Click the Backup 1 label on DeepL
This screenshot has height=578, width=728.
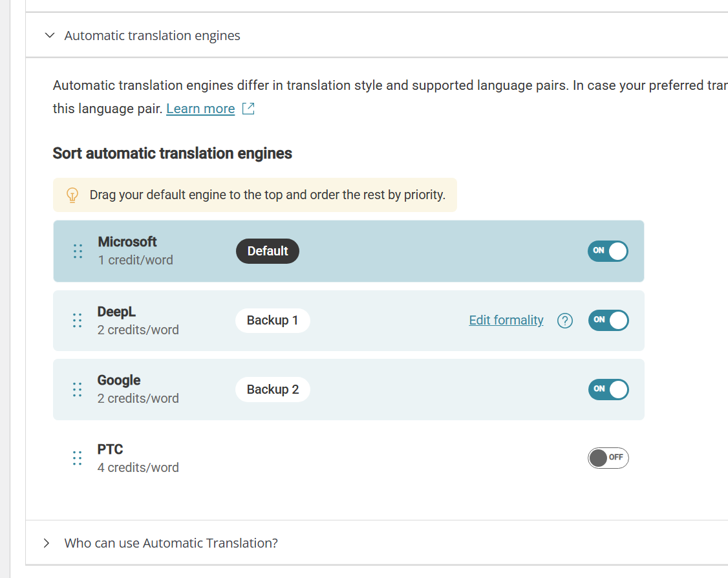(273, 320)
